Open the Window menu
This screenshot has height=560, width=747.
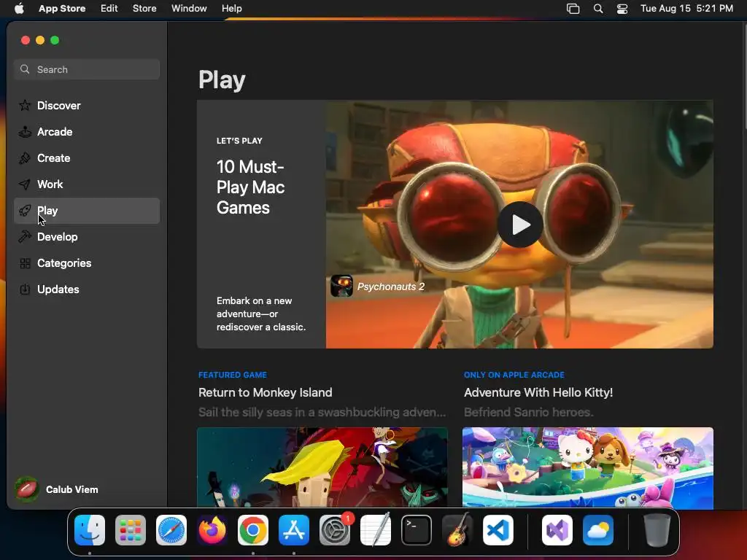pyautogui.click(x=189, y=9)
